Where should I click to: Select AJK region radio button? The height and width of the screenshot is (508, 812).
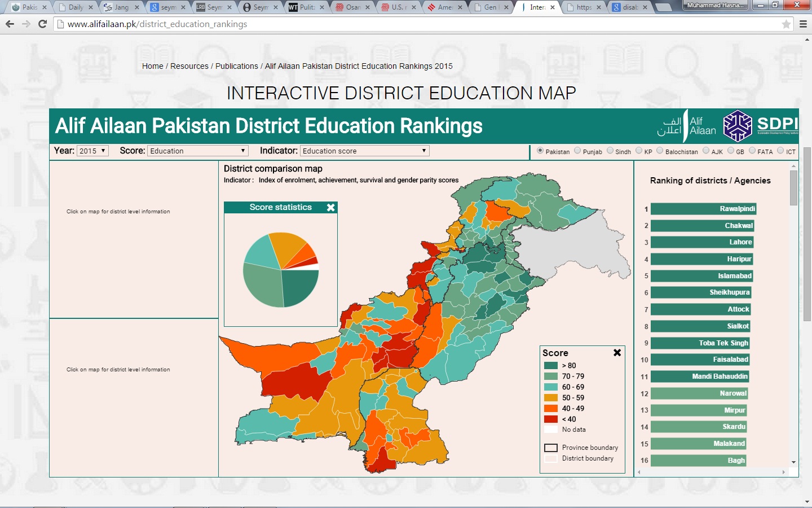coord(706,151)
